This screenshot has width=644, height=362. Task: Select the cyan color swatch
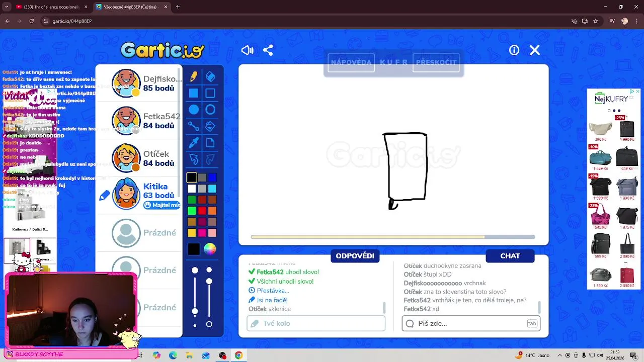coord(212,189)
